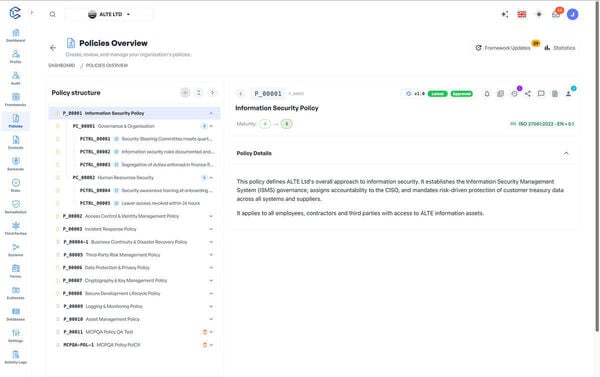
Task: Open the Evidences sidebar item
Action: (x=16, y=292)
